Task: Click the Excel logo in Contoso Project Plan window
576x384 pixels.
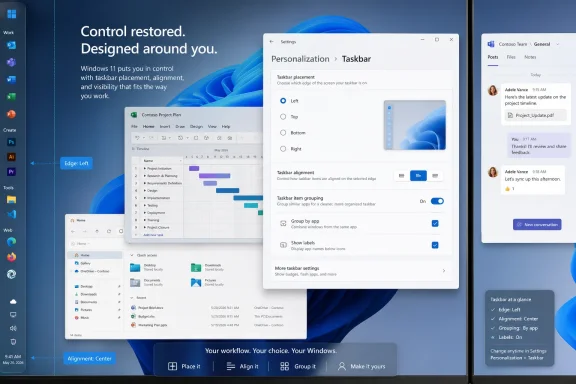Action: (134, 115)
